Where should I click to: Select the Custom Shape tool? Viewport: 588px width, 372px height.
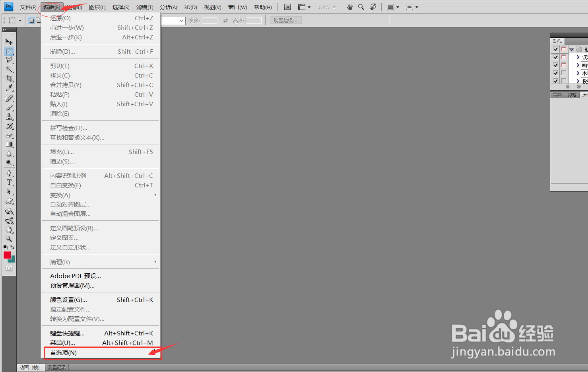(x=9, y=201)
